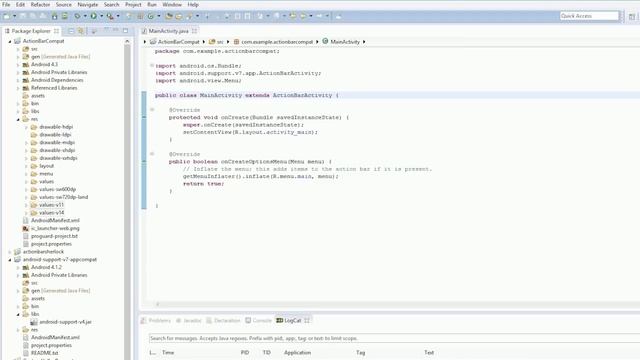Click the Open Type icon
This screenshot has height=360, width=640.
(x=169, y=16)
